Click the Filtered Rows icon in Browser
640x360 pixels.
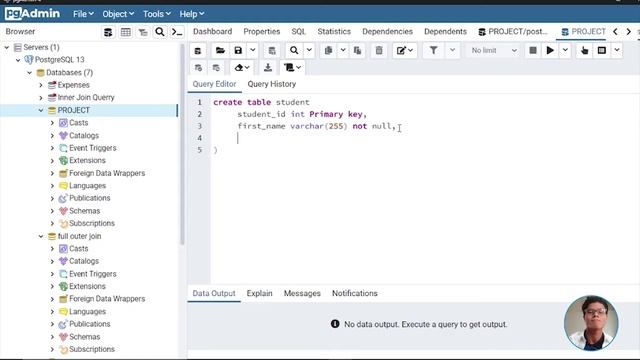143,32
